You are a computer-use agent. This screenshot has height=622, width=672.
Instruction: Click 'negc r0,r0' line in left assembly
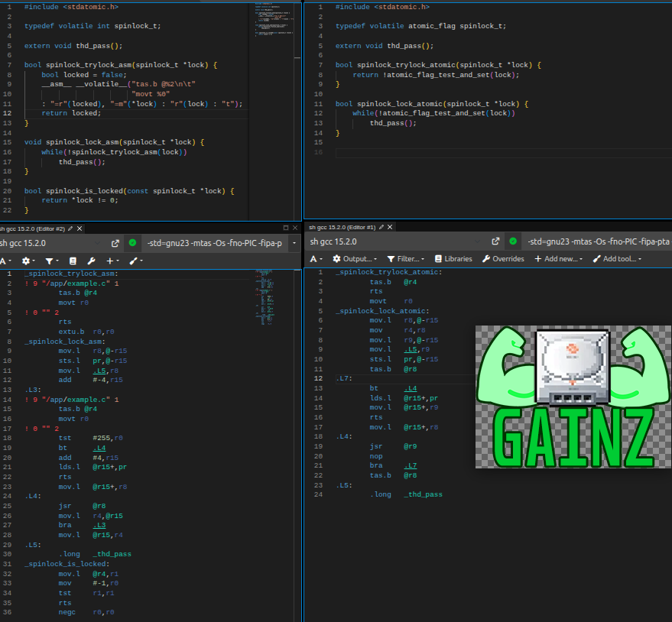point(86,612)
